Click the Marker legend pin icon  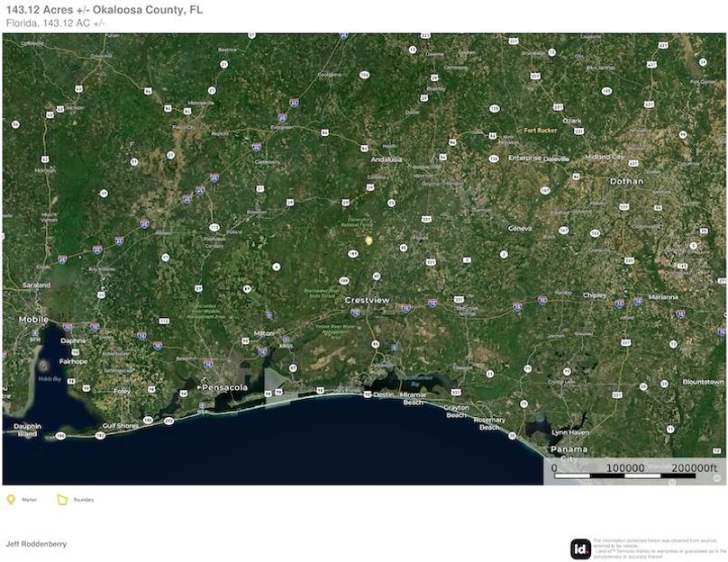[x=12, y=498]
